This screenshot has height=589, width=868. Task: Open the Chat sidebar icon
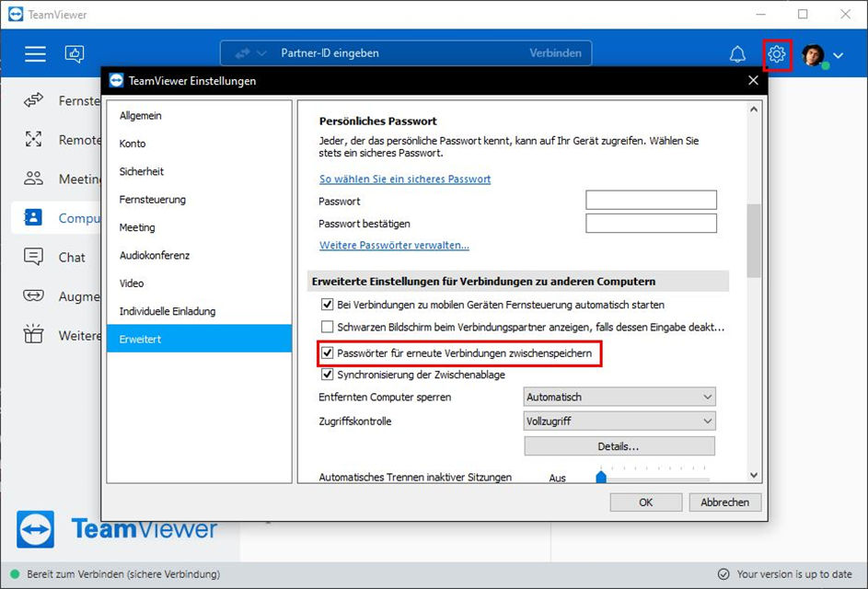coord(33,257)
